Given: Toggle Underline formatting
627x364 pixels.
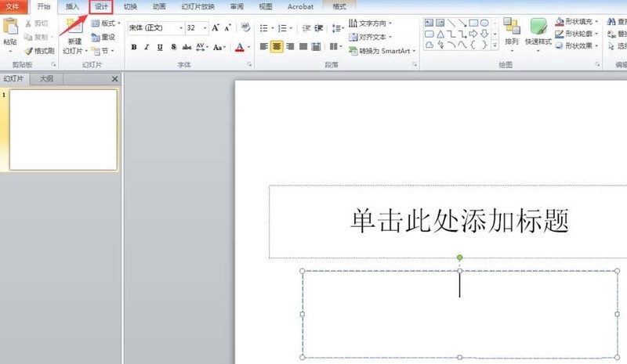Looking at the screenshot, I should 160,47.
